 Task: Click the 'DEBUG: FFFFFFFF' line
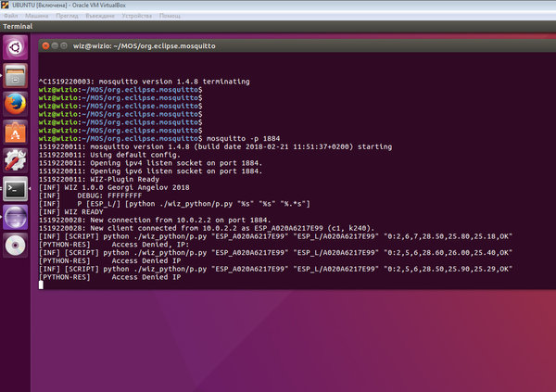[91, 196]
